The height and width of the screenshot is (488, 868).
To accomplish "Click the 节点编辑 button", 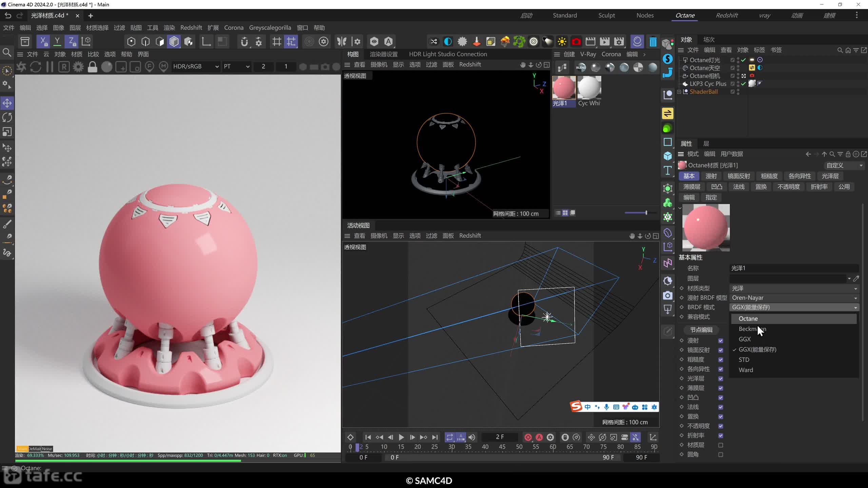I will point(701,330).
